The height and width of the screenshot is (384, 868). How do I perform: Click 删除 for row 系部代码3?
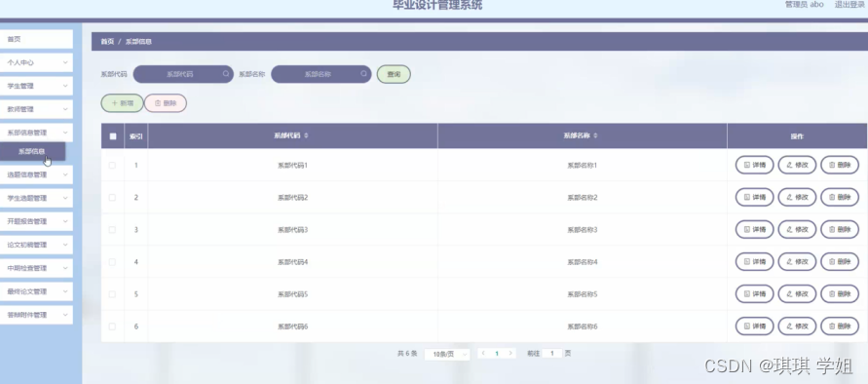tap(840, 229)
